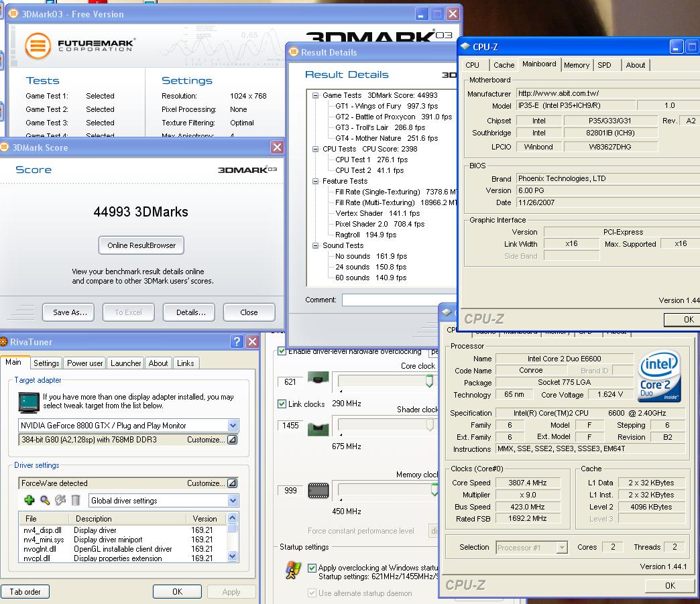The width and height of the screenshot is (700, 604).
Task: Collapse the Feature Tests tree node
Action: click(x=316, y=181)
